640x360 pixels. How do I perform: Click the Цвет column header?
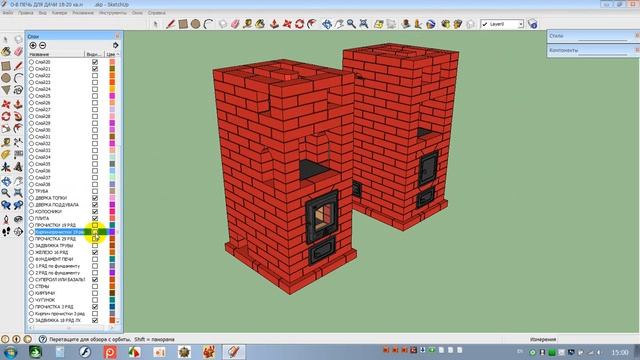pyautogui.click(x=111, y=54)
